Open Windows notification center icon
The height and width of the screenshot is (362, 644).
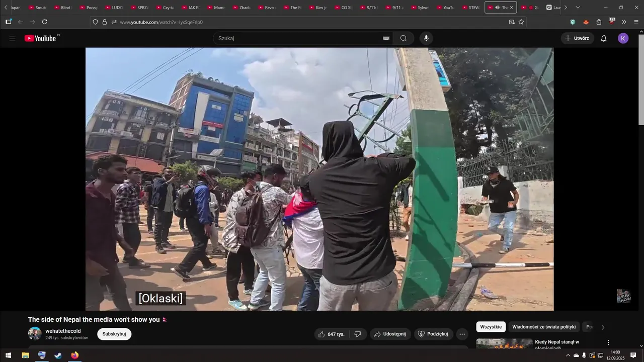[x=633, y=355]
